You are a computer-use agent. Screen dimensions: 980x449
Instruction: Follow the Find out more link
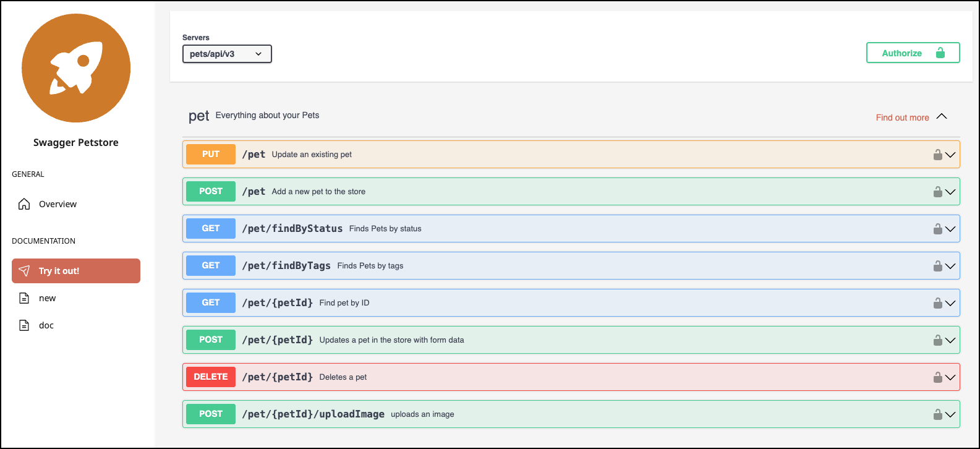(x=902, y=118)
